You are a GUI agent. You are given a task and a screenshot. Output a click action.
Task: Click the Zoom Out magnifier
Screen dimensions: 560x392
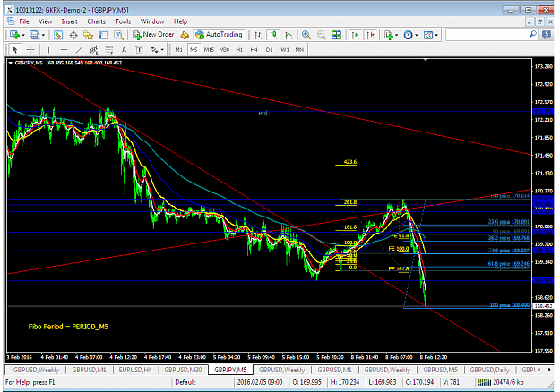pyautogui.click(x=322, y=35)
